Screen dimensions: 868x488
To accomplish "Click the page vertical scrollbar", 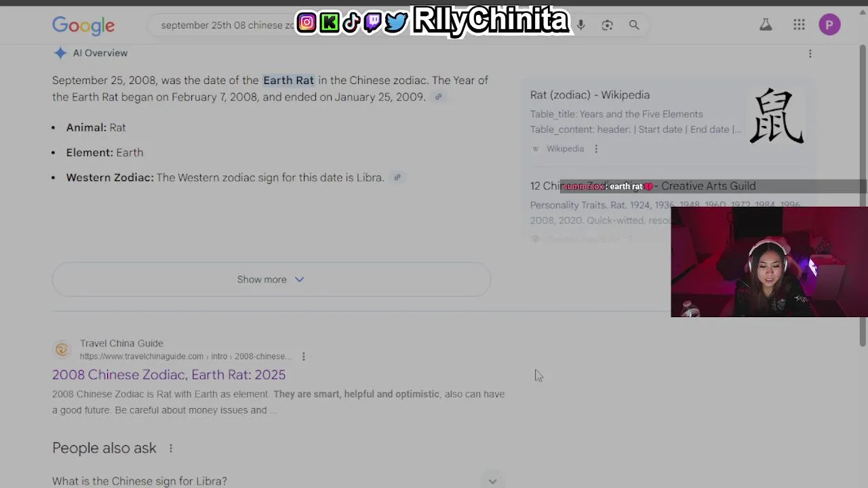I will [x=863, y=197].
